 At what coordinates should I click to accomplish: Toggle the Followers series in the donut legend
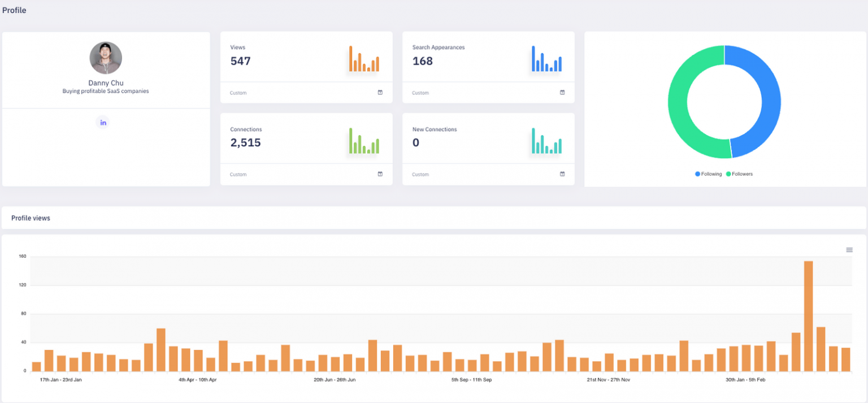pyautogui.click(x=739, y=174)
